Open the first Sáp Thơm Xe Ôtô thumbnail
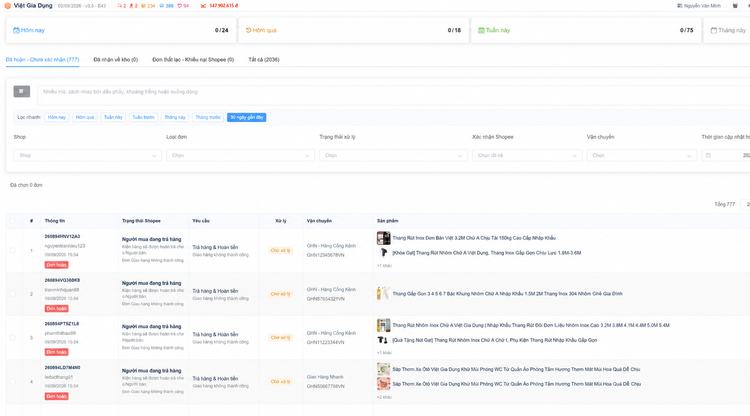The image size is (750, 416). tap(383, 369)
